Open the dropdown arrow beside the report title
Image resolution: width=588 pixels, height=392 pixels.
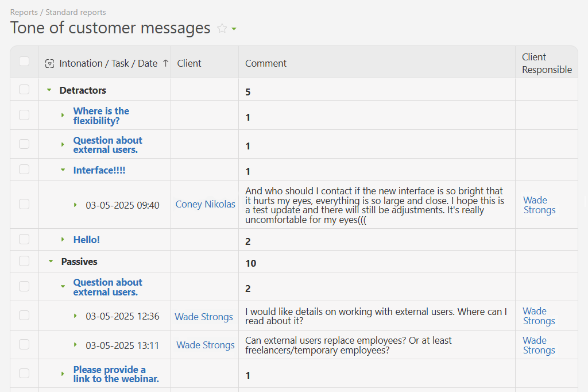pyautogui.click(x=234, y=29)
